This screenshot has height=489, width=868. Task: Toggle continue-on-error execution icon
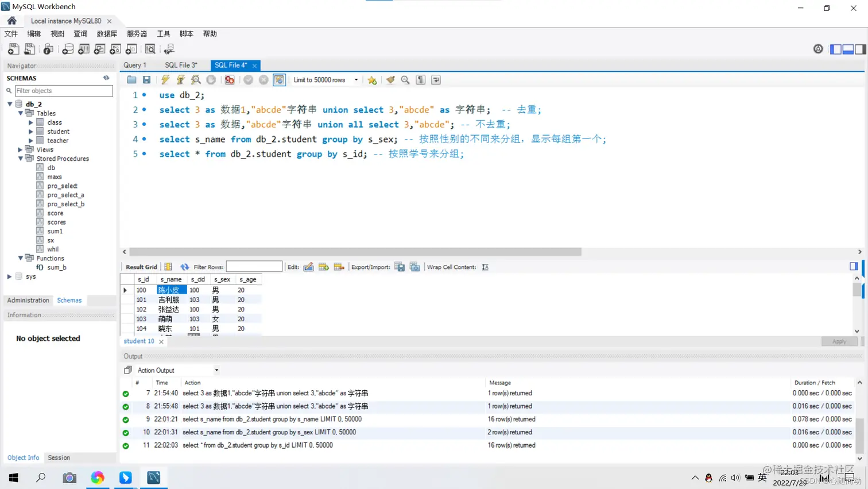(x=230, y=80)
